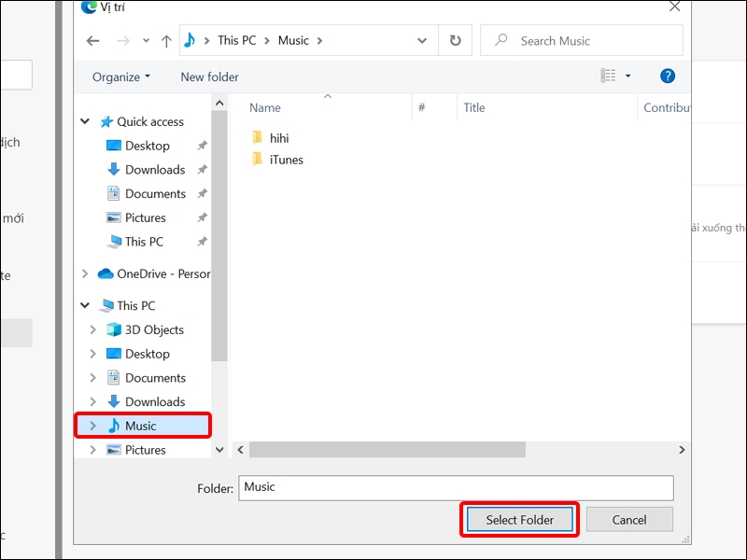747x560 pixels.
Task: Expand 3D Objects chevron
Action: 92,329
